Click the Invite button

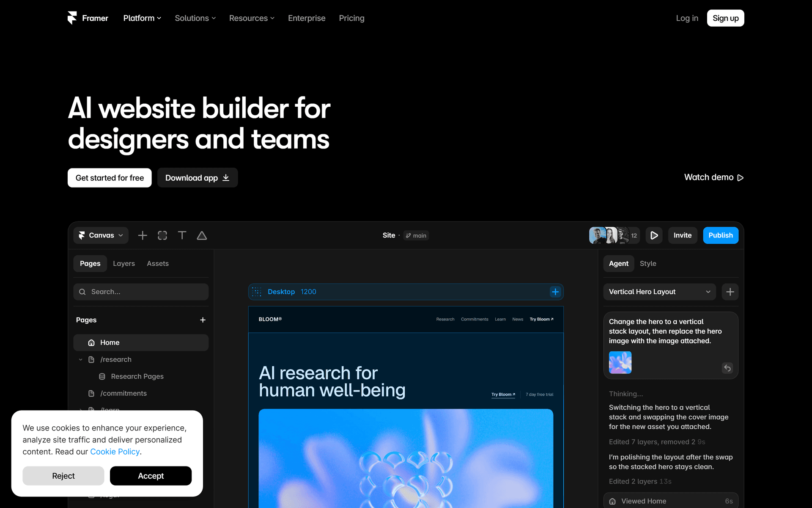click(683, 235)
